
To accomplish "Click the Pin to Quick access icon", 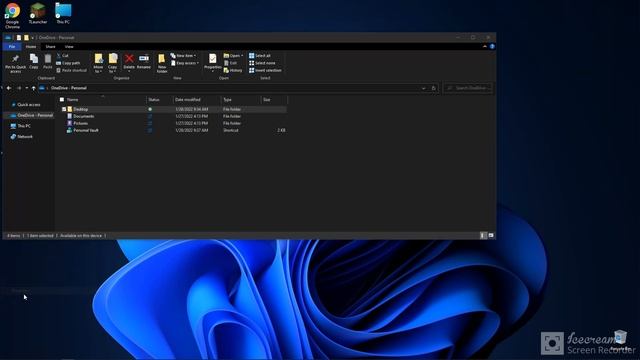I will pyautogui.click(x=15, y=63).
